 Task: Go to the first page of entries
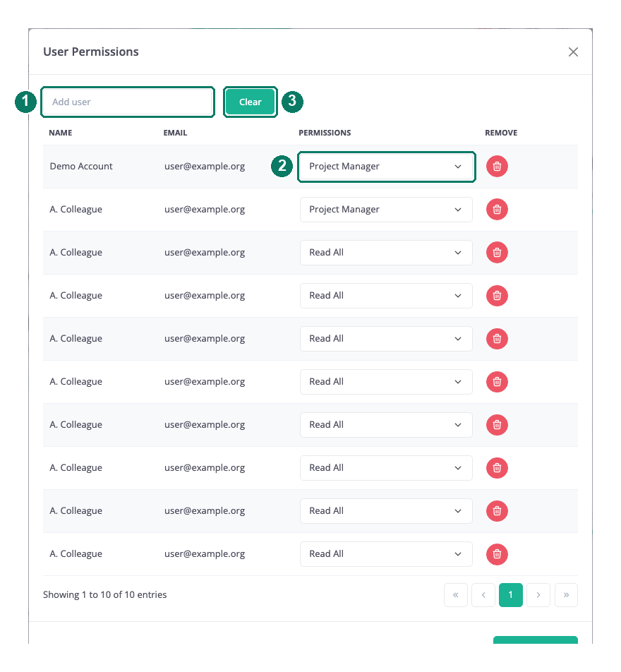coord(456,595)
